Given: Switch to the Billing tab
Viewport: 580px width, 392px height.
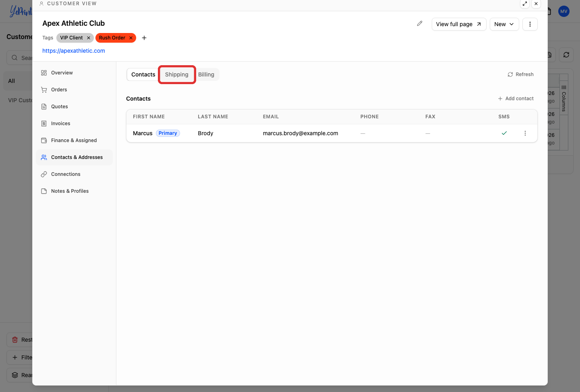Looking at the screenshot, I should click(x=206, y=74).
